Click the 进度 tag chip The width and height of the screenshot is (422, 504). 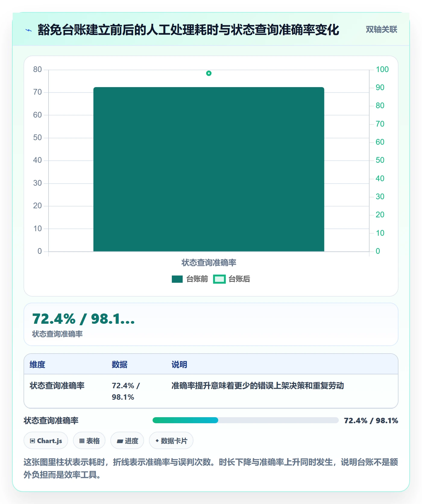pos(127,441)
